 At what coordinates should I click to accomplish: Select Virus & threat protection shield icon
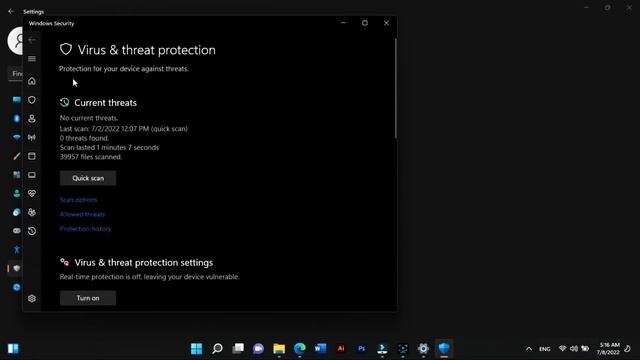click(x=32, y=100)
